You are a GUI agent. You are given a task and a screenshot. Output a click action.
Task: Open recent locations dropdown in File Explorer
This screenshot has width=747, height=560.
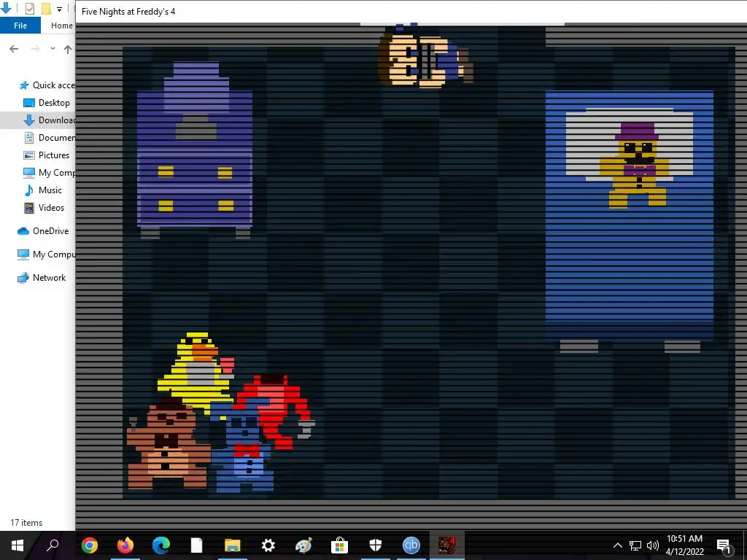(53, 49)
